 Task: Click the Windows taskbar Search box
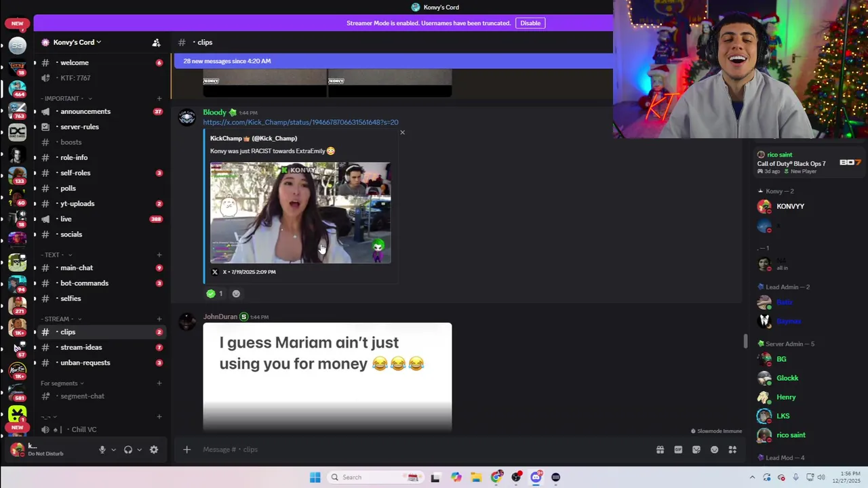click(376, 477)
